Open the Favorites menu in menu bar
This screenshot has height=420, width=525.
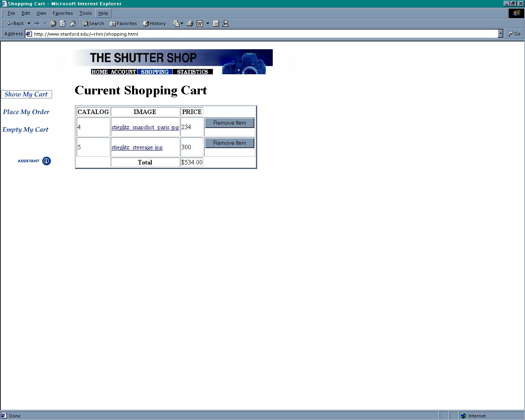(63, 13)
